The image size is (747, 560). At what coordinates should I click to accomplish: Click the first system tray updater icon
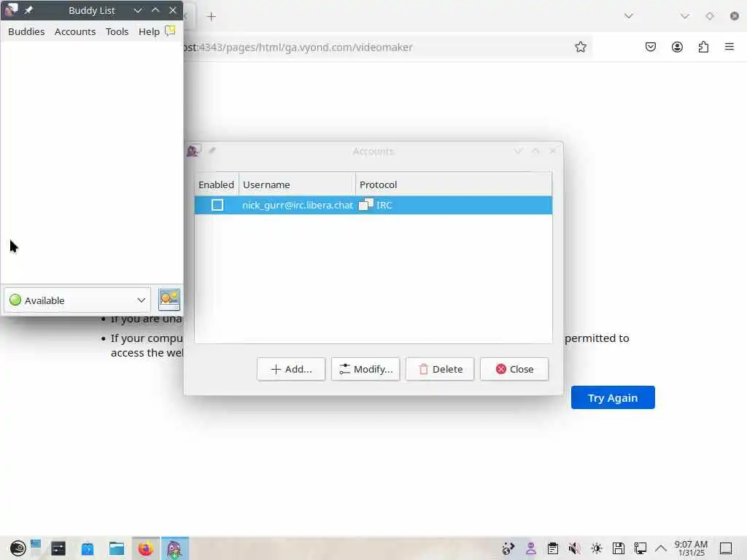pos(508,548)
